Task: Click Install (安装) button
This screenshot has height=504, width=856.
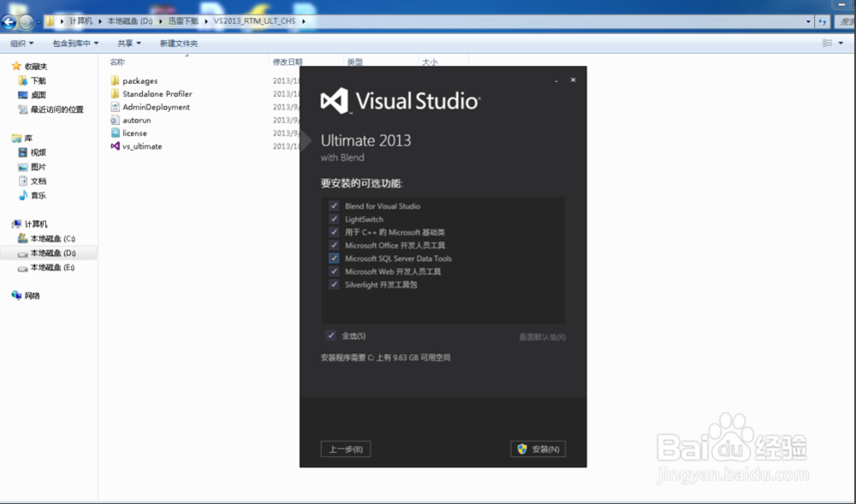Action: point(538,449)
